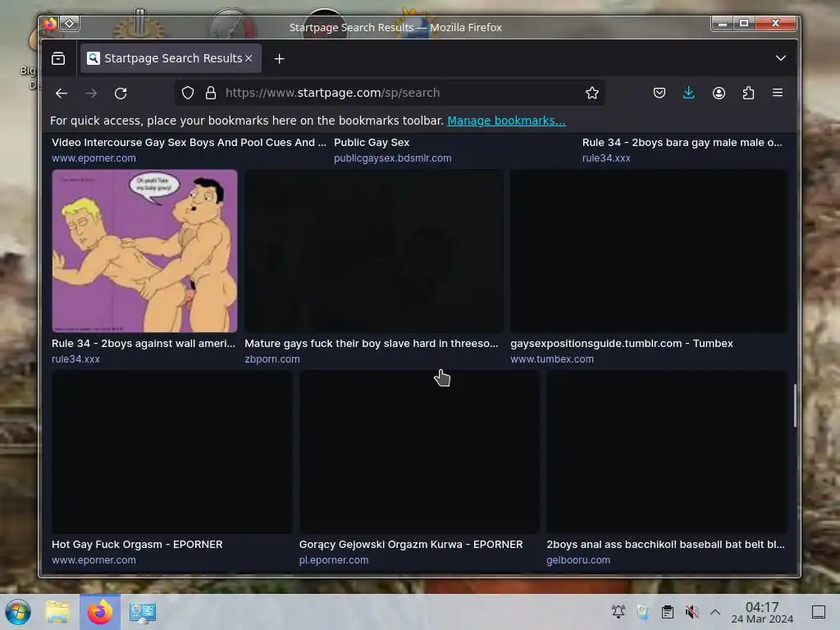Toggle the muted volume tray icon

692,612
